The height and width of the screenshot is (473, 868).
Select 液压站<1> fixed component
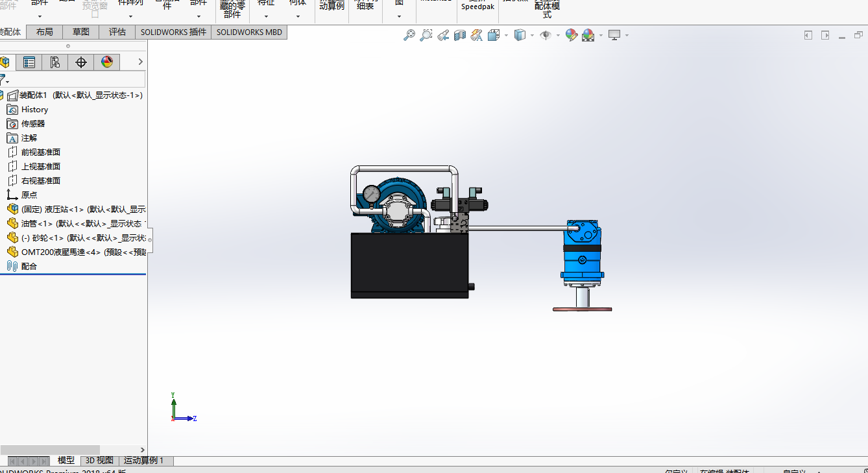point(76,210)
